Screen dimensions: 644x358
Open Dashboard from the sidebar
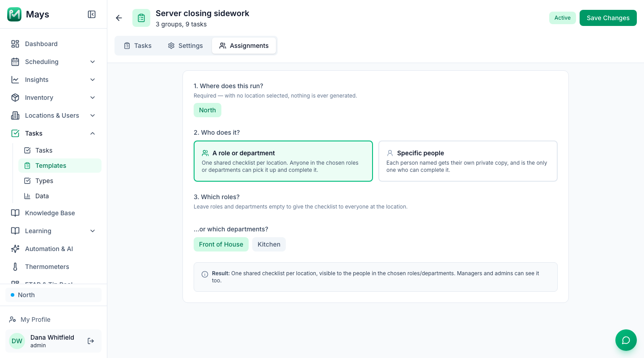54,44
